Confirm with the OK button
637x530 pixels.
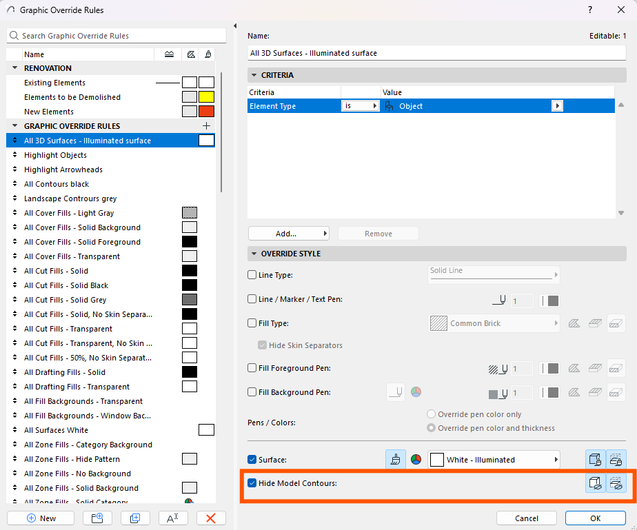[x=595, y=518]
